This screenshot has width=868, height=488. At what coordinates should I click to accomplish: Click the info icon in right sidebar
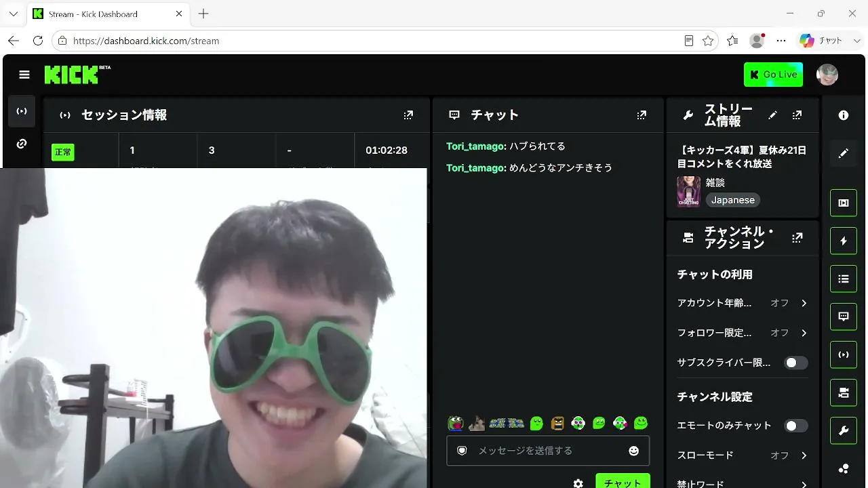click(x=844, y=115)
